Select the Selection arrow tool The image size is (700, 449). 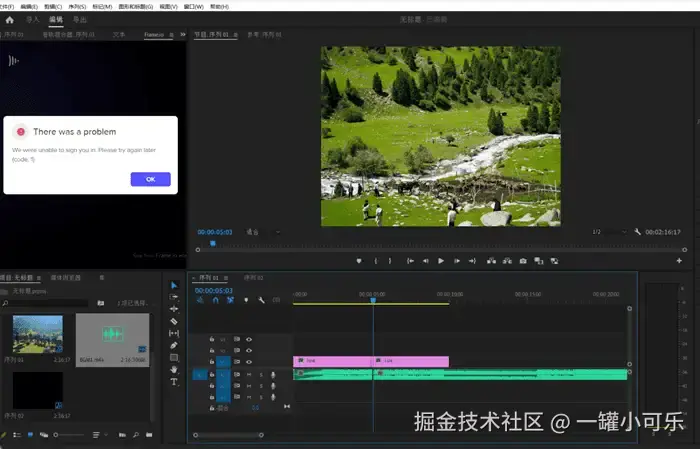[x=174, y=285]
